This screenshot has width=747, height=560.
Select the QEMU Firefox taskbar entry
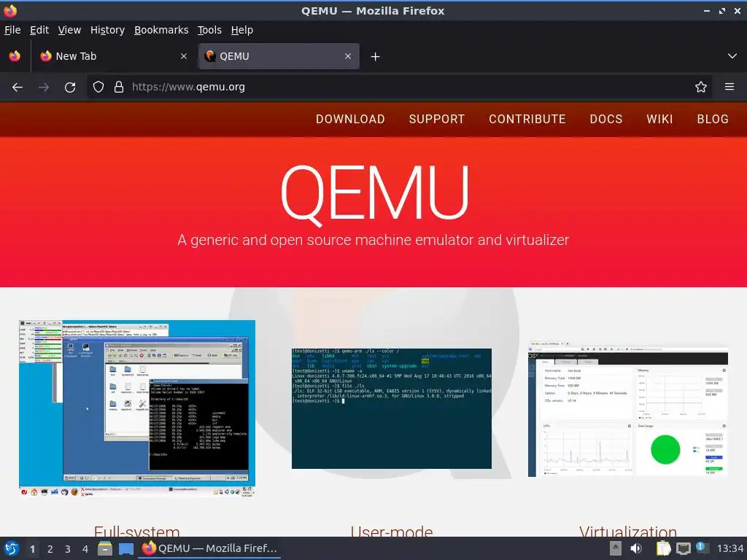(209, 548)
